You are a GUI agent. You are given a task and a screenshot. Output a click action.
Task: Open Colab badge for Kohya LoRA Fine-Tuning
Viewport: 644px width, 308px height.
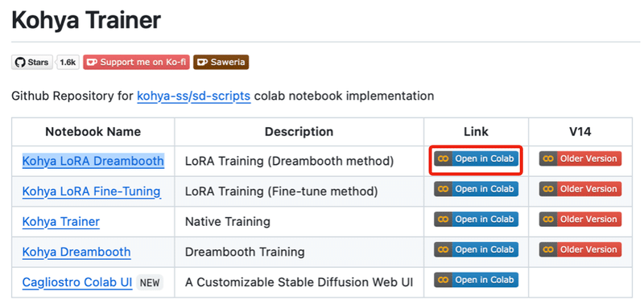[476, 189]
